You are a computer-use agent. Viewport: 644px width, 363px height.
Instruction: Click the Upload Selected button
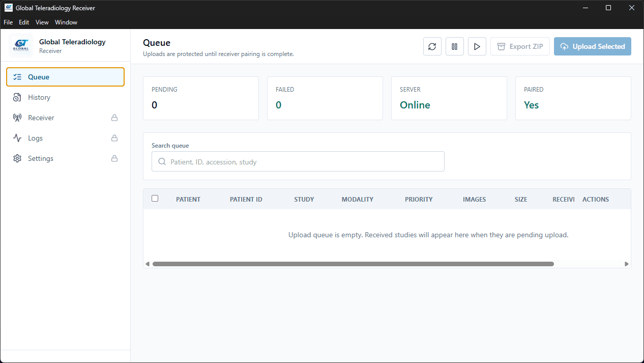(593, 46)
